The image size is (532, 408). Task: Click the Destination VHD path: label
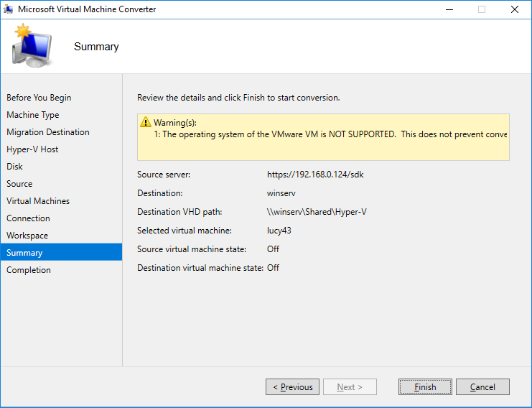[179, 212]
